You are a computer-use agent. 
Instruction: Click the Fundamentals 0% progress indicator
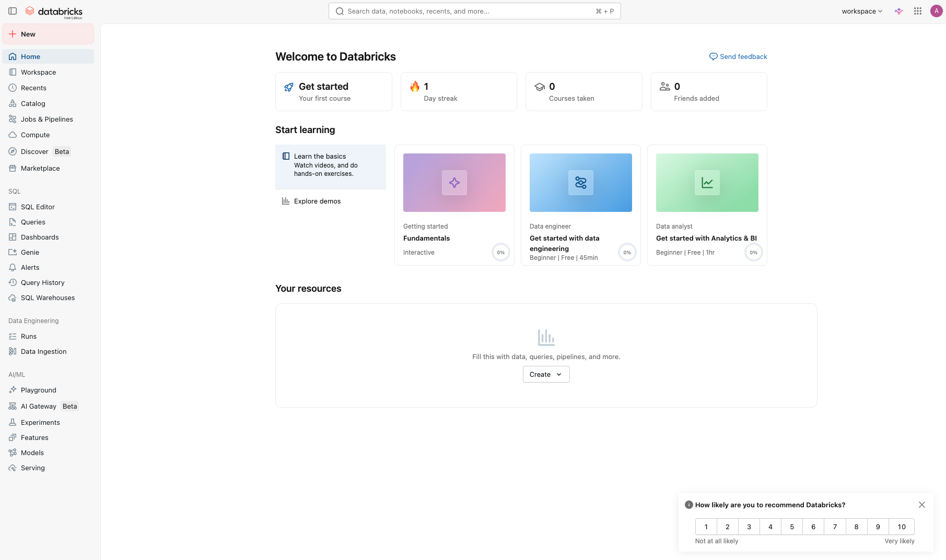tap(500, 253)
